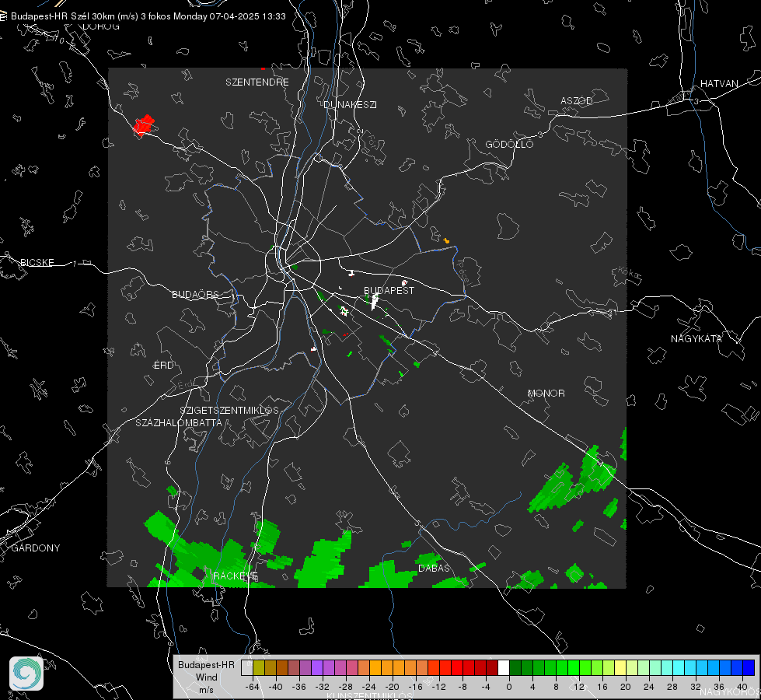Click the radar title with date 07-04-2025 13:33
This screenshot has width=761, height=700.
coord(148,16)
